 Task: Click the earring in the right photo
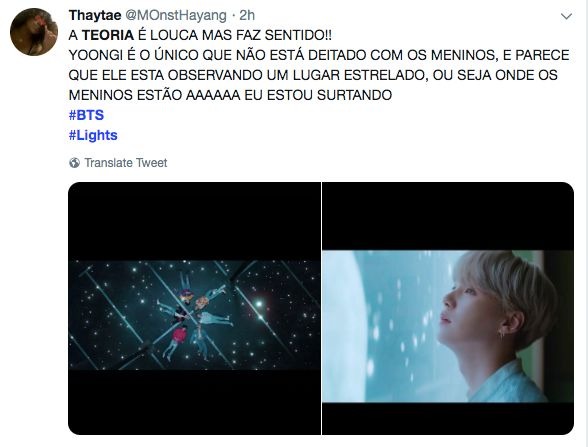click(501, 333)
